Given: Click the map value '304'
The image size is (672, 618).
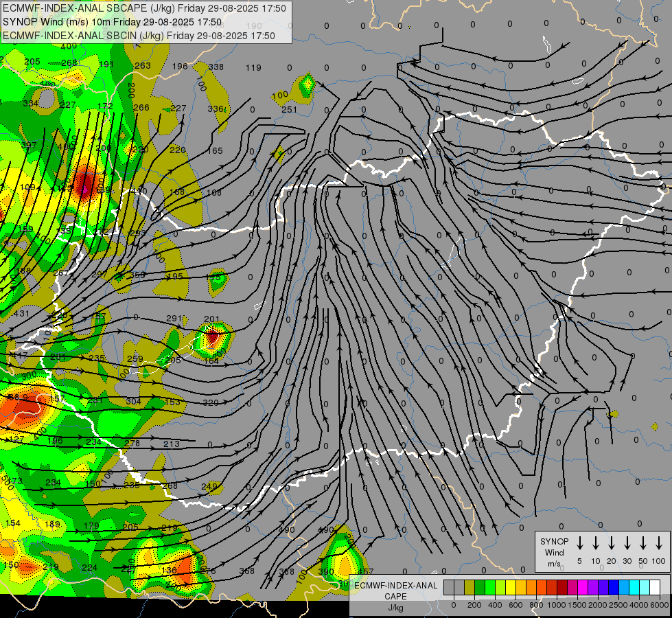Looking at the screenshot, I should tap(133, 401).
